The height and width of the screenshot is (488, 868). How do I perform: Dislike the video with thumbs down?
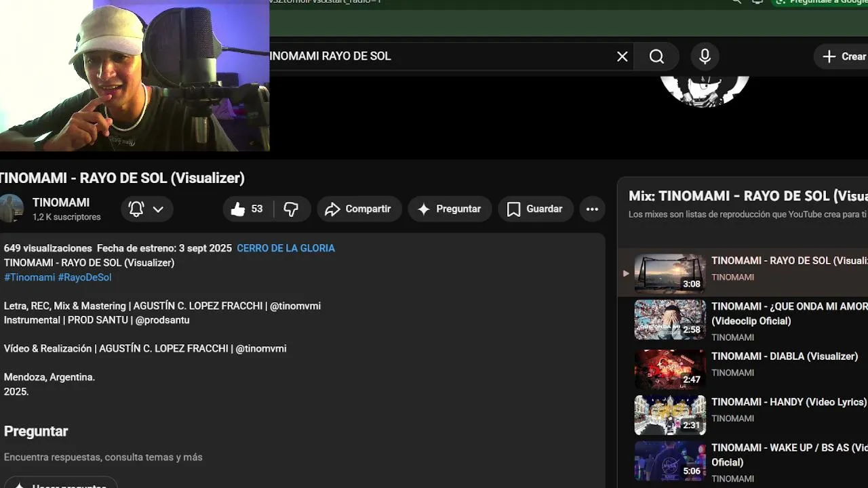[292, 209]
